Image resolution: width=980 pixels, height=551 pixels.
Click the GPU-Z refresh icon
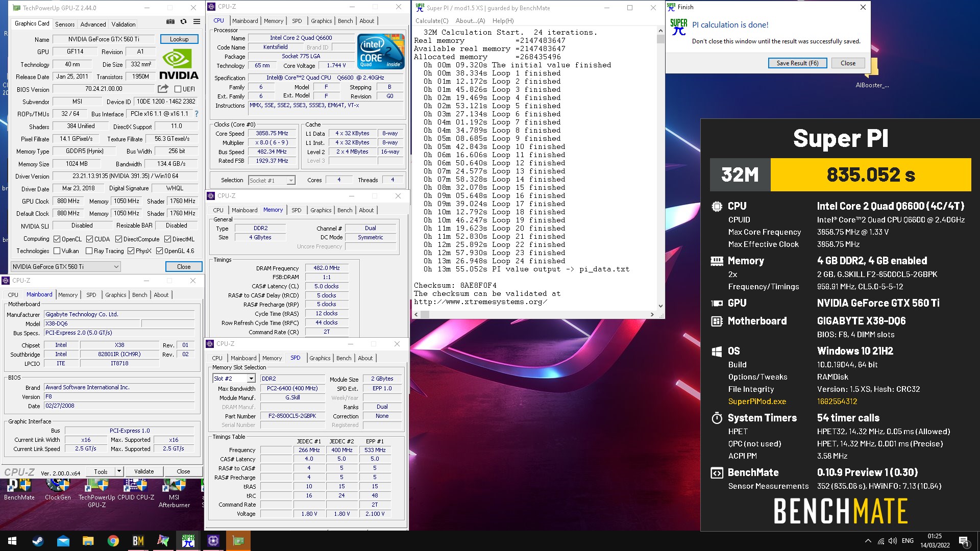184,22
